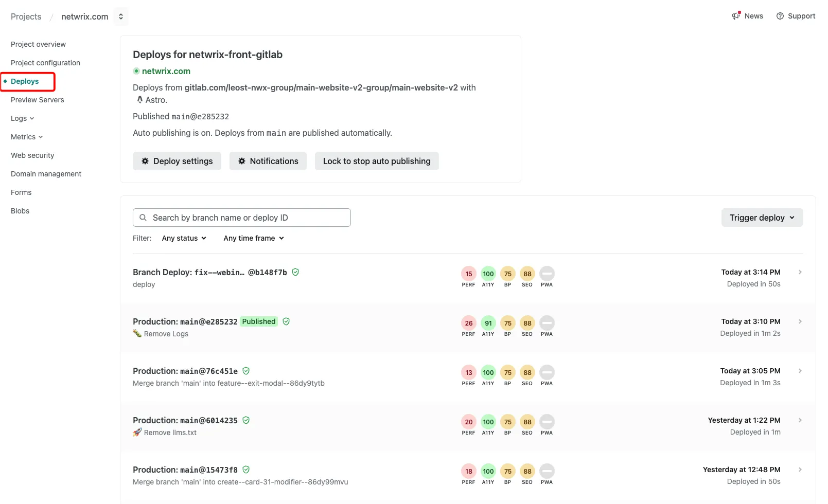This screenshot has width=828, height=504.
Task: Click the shield icon next to main@e285232 Published
Action: click(x=286, y=321)
